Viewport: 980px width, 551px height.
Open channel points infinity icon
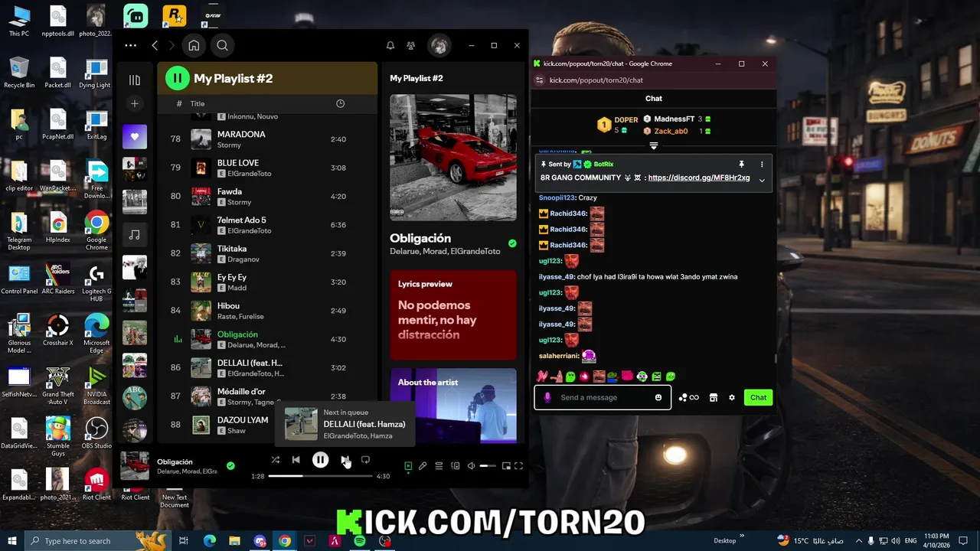(x=688, y=397)
